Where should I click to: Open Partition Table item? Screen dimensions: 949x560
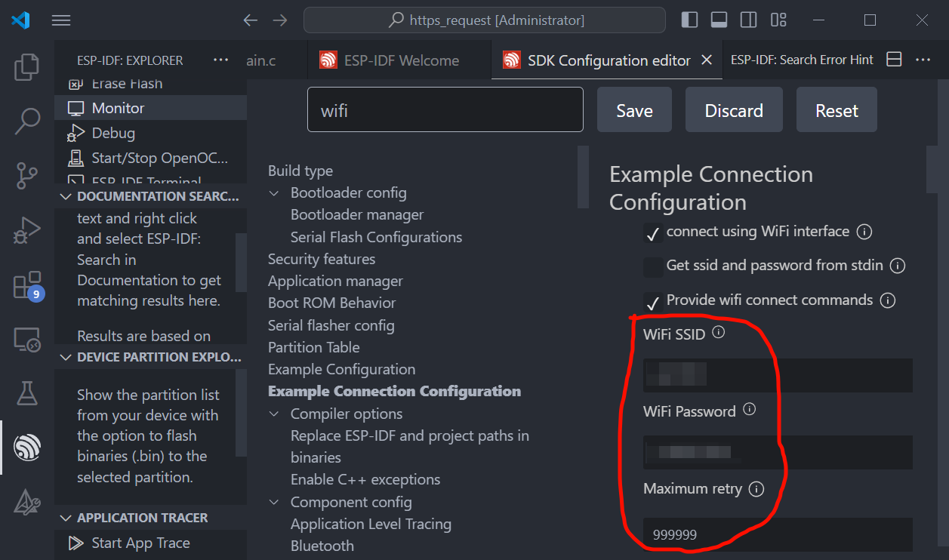pyautogui.click(x=313, y=347)
